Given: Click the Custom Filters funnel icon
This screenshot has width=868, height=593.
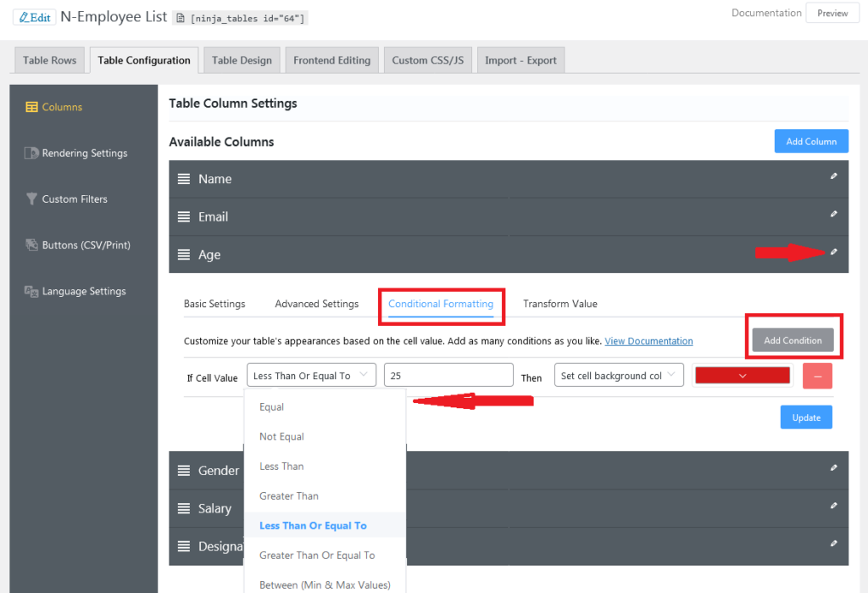Looking at the screenshot, I should (x=31, y=199).
